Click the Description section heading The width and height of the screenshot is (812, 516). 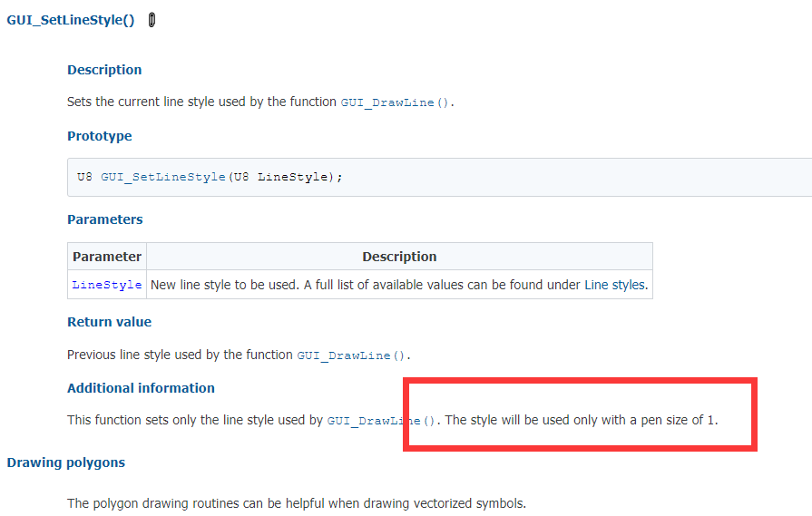click(x=104, y=70)
